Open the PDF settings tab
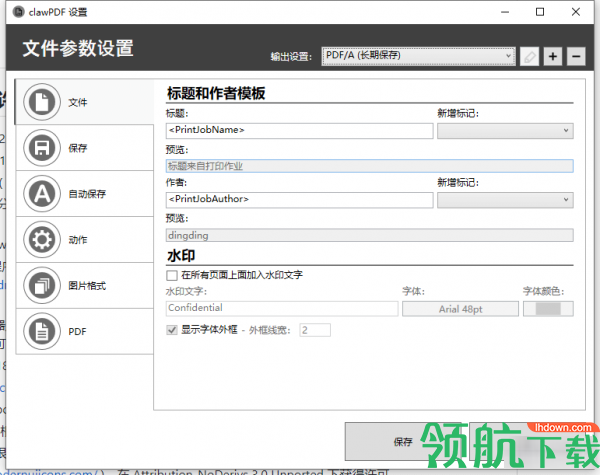This screenshot has height=475, width=600. coord(84,331)
